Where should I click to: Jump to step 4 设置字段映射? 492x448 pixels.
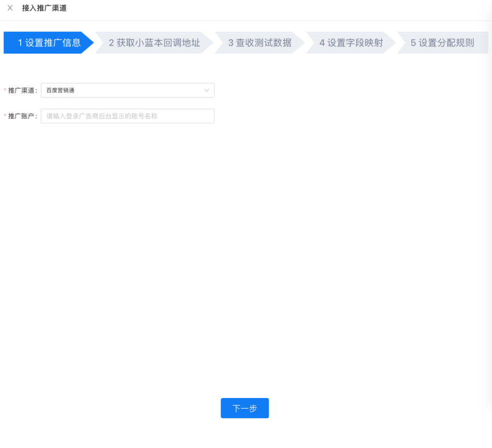(351, 43)
